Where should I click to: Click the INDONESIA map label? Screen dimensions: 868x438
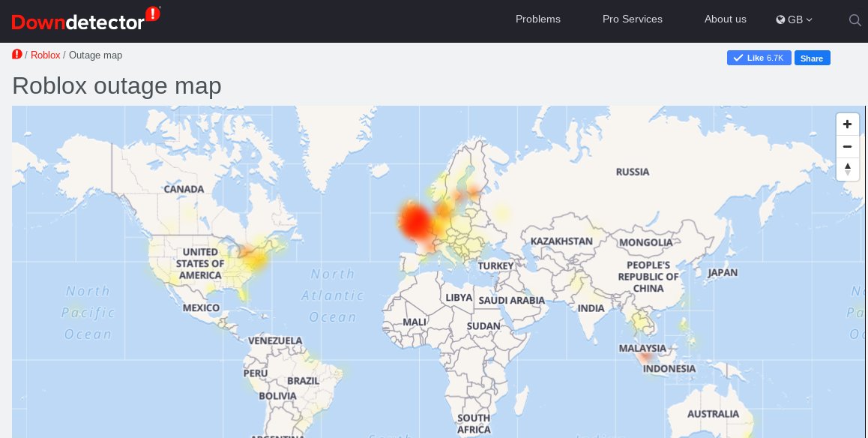(669, 369)
